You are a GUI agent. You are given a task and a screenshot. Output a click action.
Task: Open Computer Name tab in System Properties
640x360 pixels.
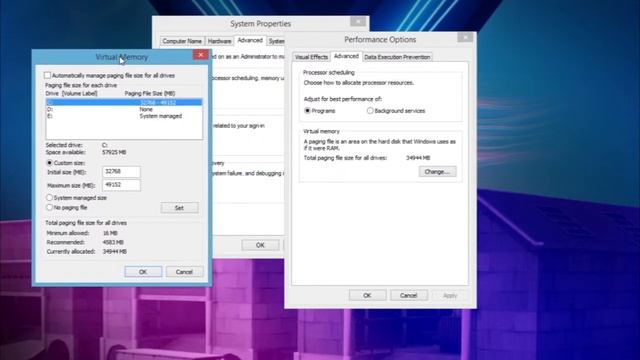point(182,41)
